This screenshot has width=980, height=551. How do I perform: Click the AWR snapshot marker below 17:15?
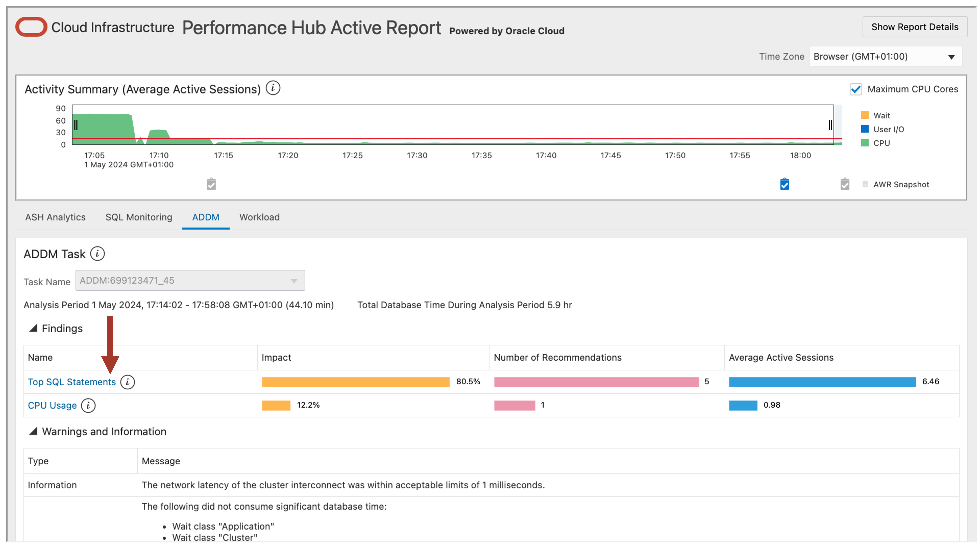(x=211, y=184)
